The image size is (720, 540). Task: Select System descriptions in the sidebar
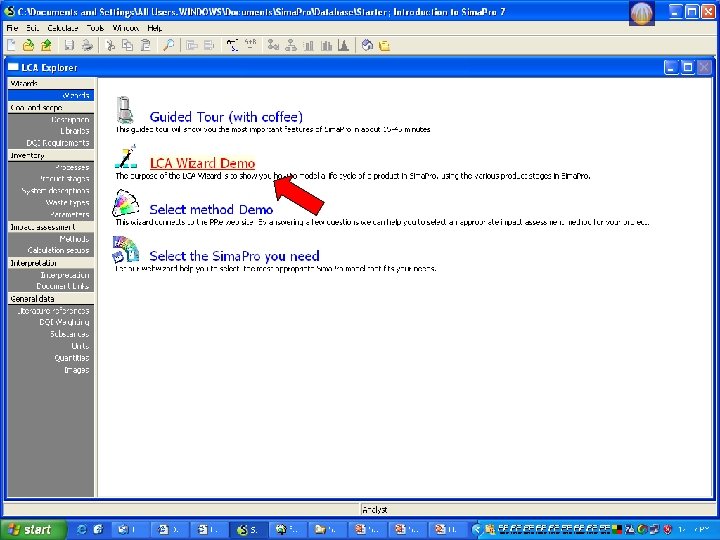point(56,191)
